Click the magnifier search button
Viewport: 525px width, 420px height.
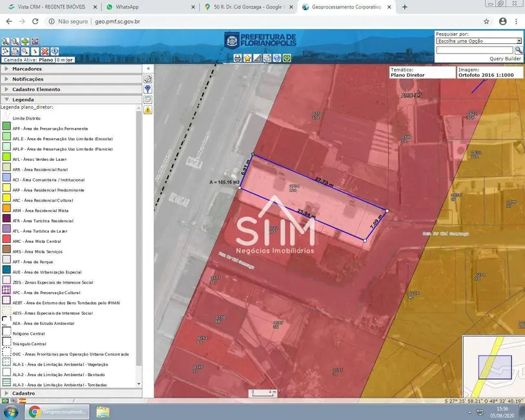[519, 50]
